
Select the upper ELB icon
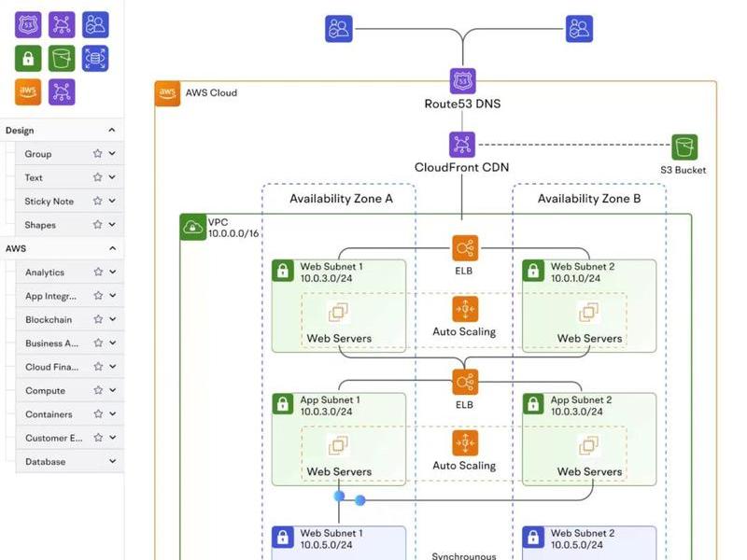tap(465, 248)
